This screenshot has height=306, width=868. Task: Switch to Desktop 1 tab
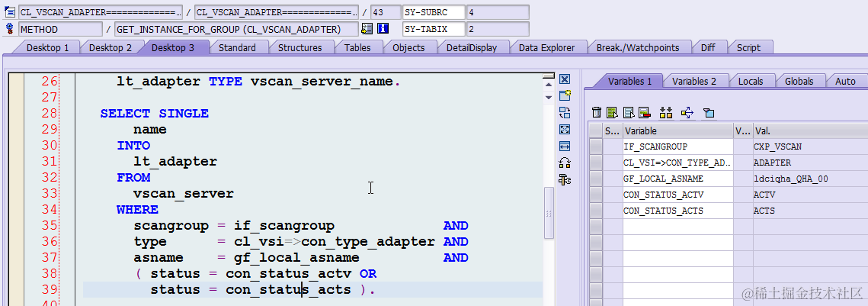pos(47,47)
